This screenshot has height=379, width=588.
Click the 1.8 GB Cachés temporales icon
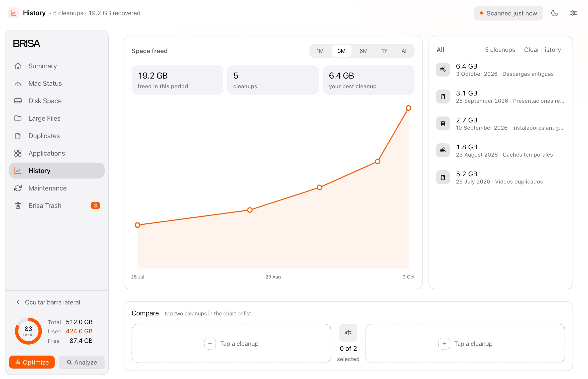pos(443,150)
